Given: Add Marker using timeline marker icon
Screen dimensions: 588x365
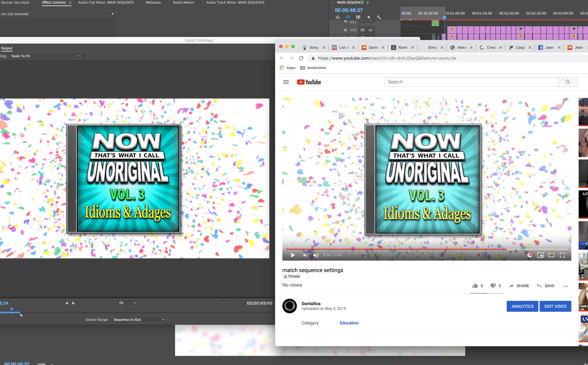Looking at the screenshot, I should click(368, 17).
